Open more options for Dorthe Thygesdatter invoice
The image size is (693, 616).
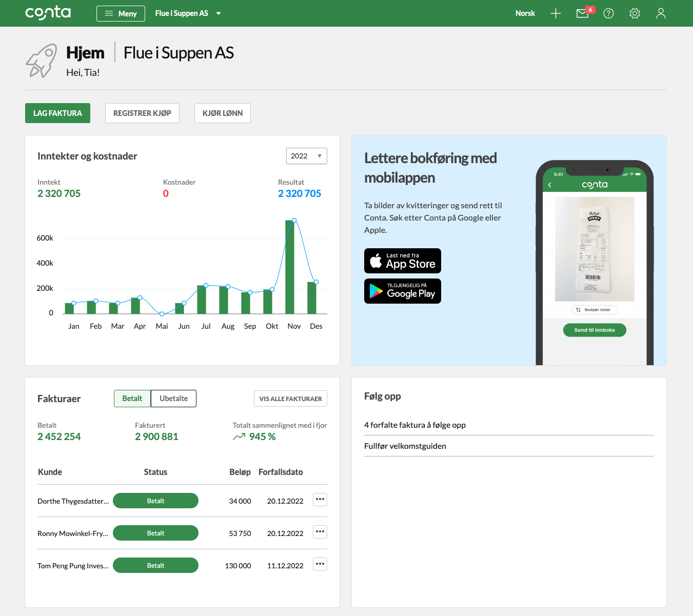coord(320,500)
